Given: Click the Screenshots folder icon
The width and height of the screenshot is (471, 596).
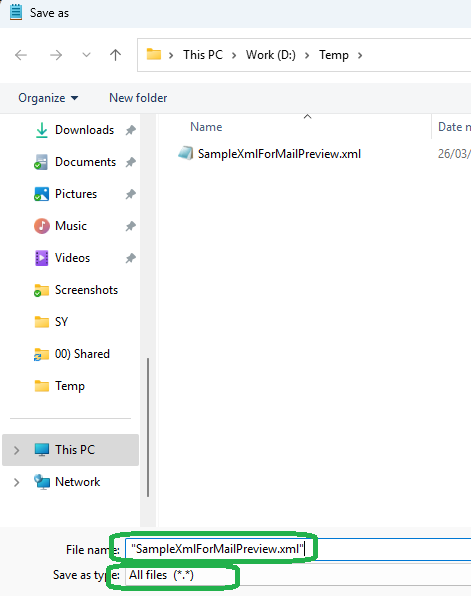Looking at the screenshot, I should [x=41, y=290].
